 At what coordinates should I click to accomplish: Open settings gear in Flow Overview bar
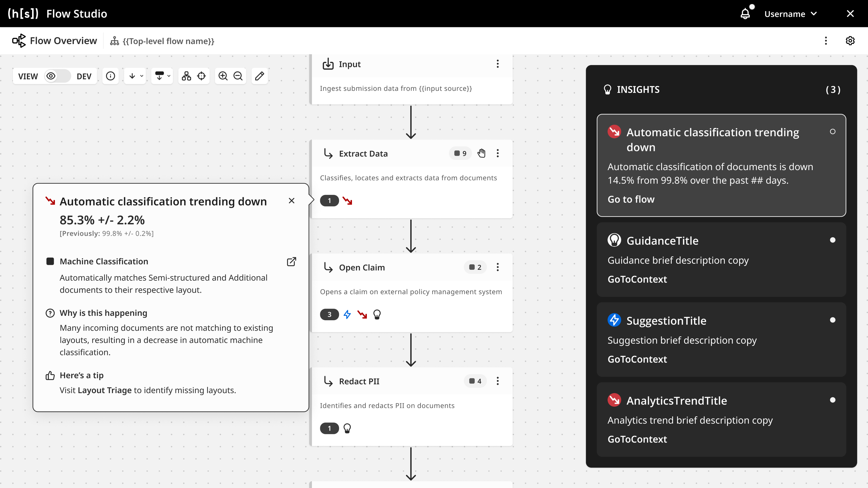coord(850,41)
